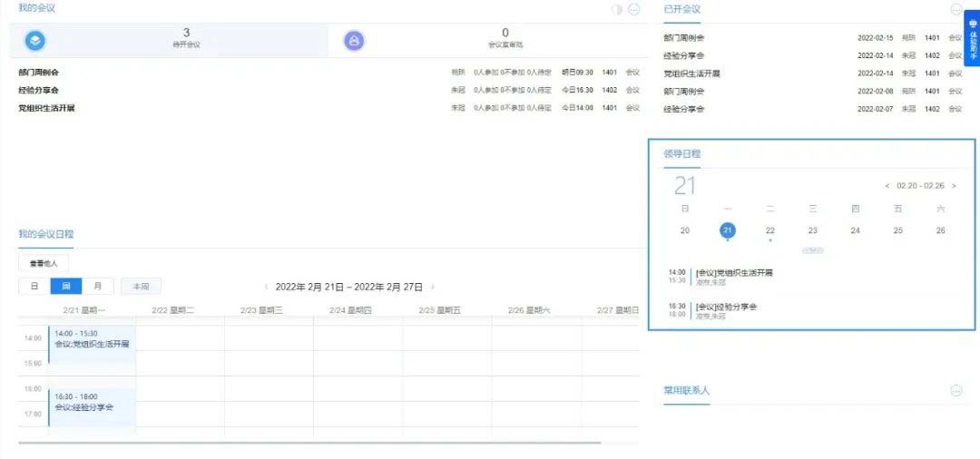Go to previous week in 我的会议日程

coord(266,287)
